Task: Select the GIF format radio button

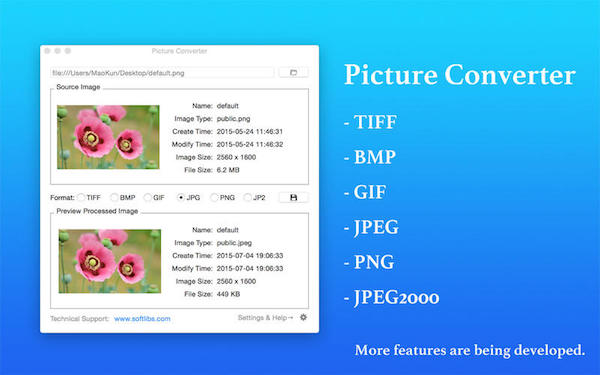Action: click(x=147, y=197)
